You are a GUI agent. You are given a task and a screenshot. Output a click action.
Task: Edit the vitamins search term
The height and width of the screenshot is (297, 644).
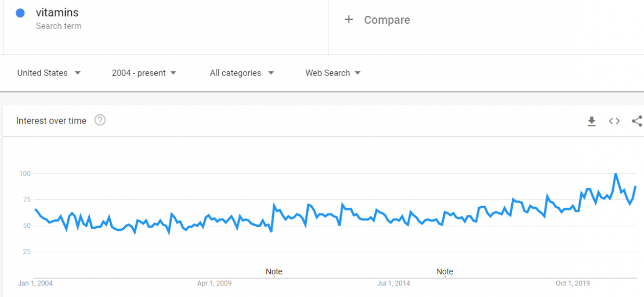(57, 13)
